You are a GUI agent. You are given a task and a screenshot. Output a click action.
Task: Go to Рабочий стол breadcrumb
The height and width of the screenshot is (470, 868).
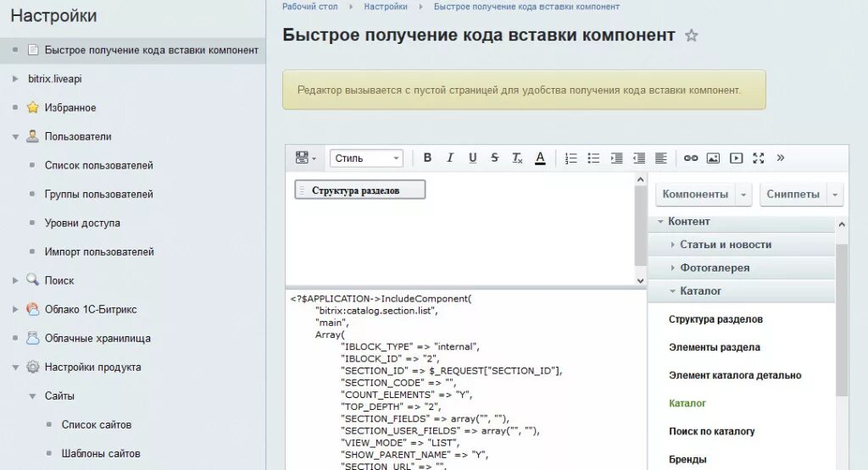(309, 7)
